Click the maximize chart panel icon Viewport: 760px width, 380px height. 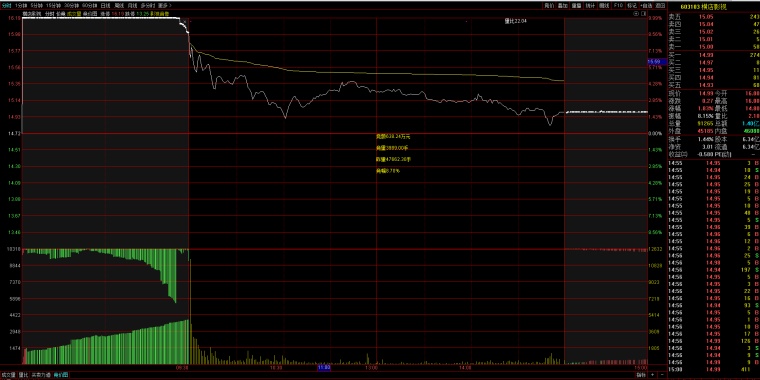tap(644, 14)
